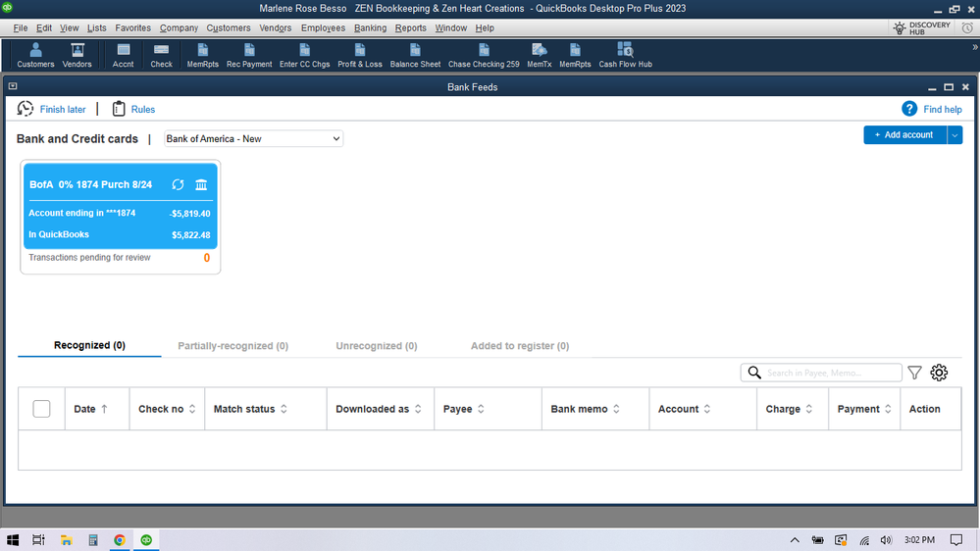
Task: Select the Recognized (0) tab
Action: pos(89,345)
